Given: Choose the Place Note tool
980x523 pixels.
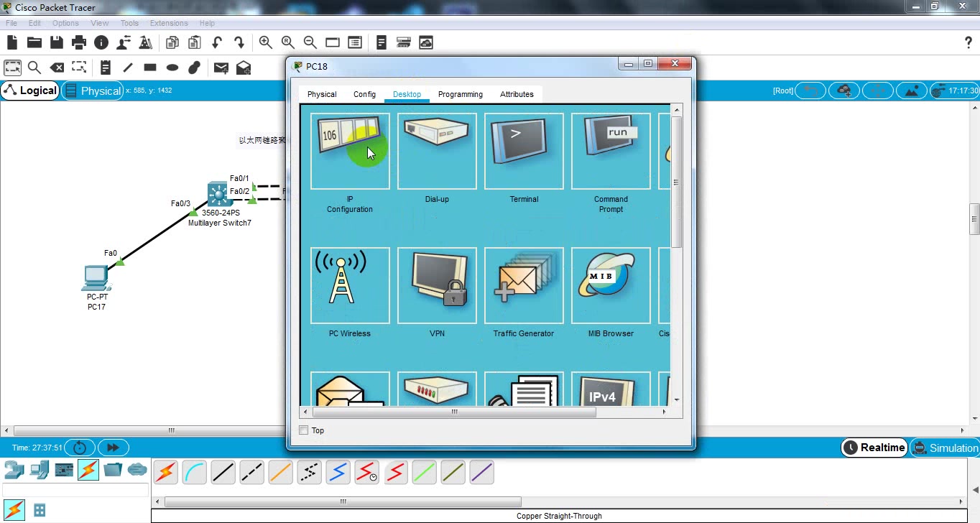Looking at the screenshot, I should 106,68.
